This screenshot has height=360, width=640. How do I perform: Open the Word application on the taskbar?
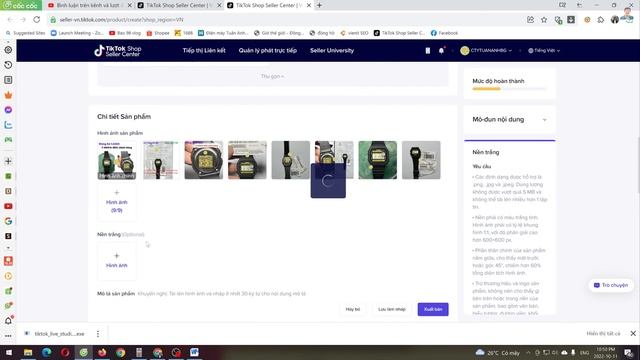pyautogui.click(x=194, y=352)
